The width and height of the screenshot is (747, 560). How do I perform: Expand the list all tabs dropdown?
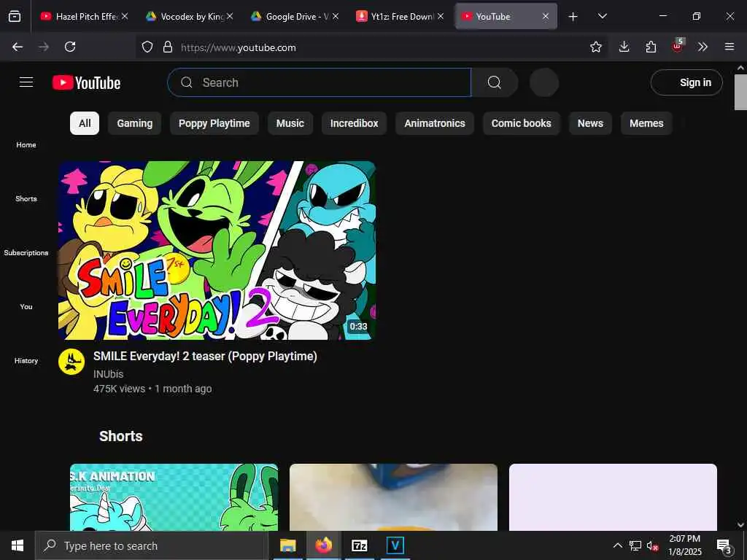tap(602, 16)
